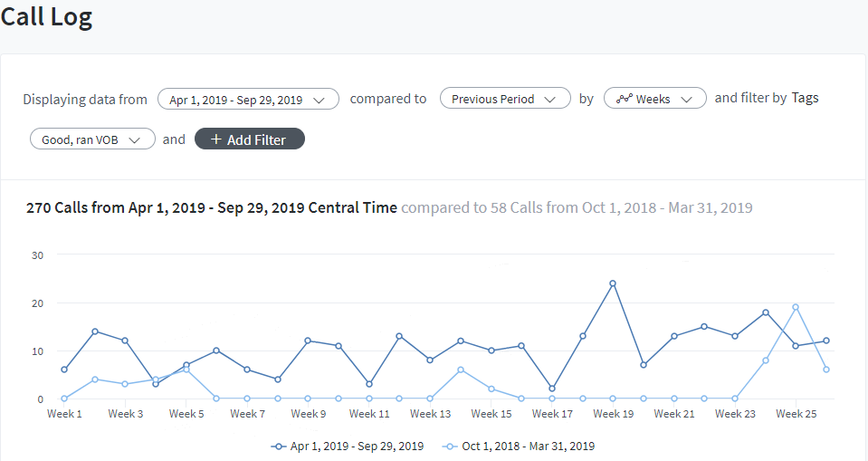Open the Weeks grouping dropdown

[655, 99]
